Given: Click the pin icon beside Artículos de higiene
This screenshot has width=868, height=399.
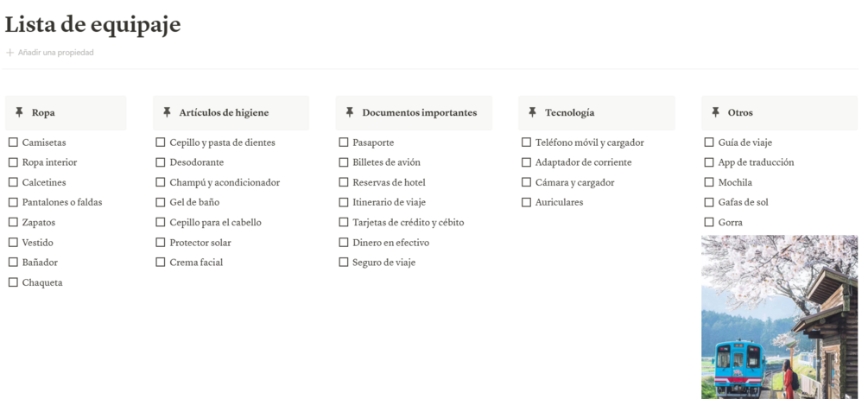Looking at the screenshot, I should coord(167,112).
